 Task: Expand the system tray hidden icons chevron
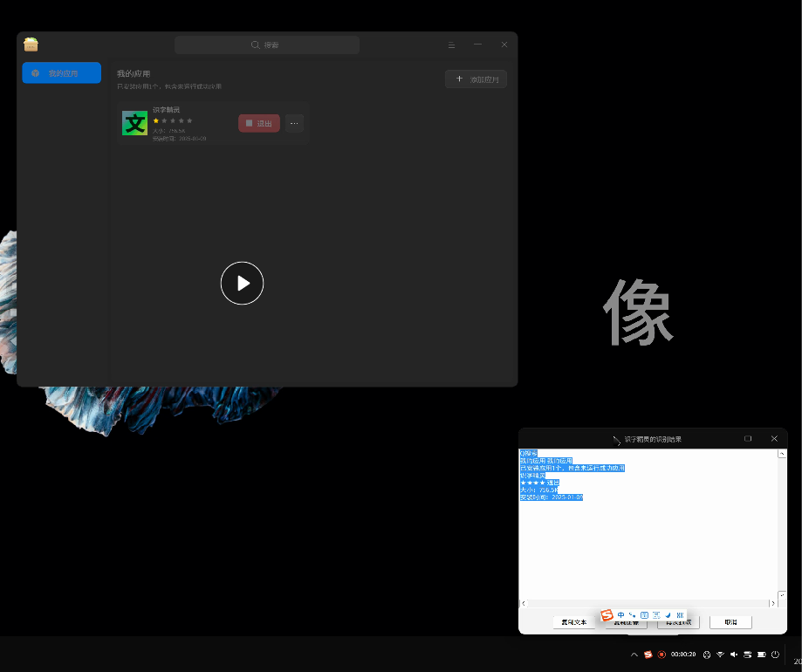tap(634, 655)
